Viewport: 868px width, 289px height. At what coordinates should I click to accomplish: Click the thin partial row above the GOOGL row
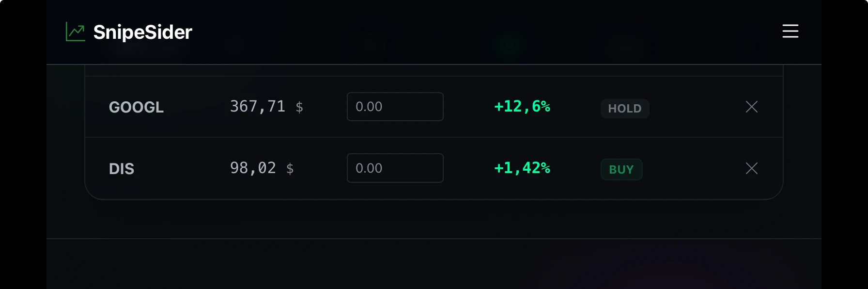click(434, 71)
